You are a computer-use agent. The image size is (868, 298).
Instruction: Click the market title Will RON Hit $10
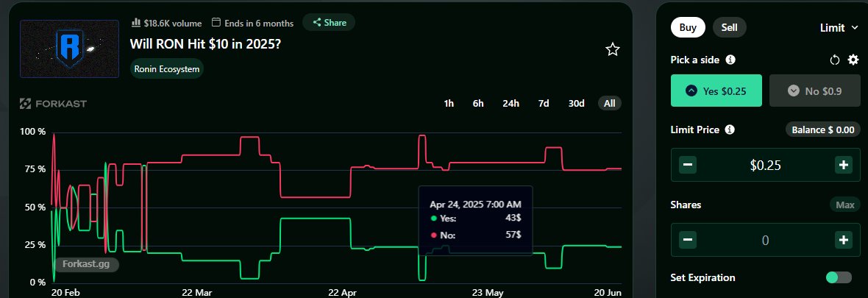(205, 43)
